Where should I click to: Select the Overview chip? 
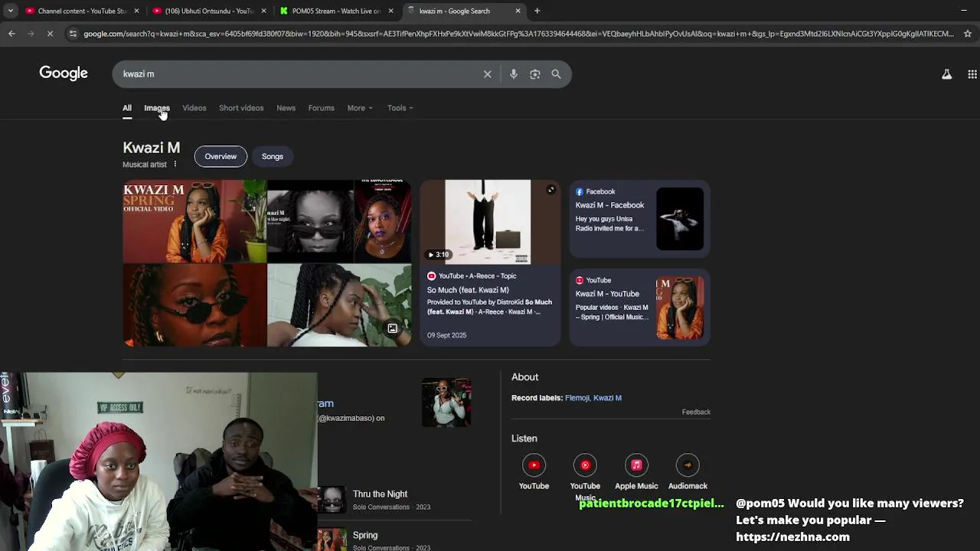coord(220,156)
